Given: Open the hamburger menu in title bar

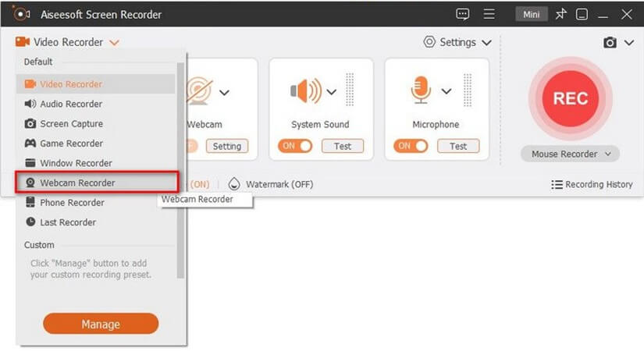Looking at the screenshot, I should tap(489, 14).
